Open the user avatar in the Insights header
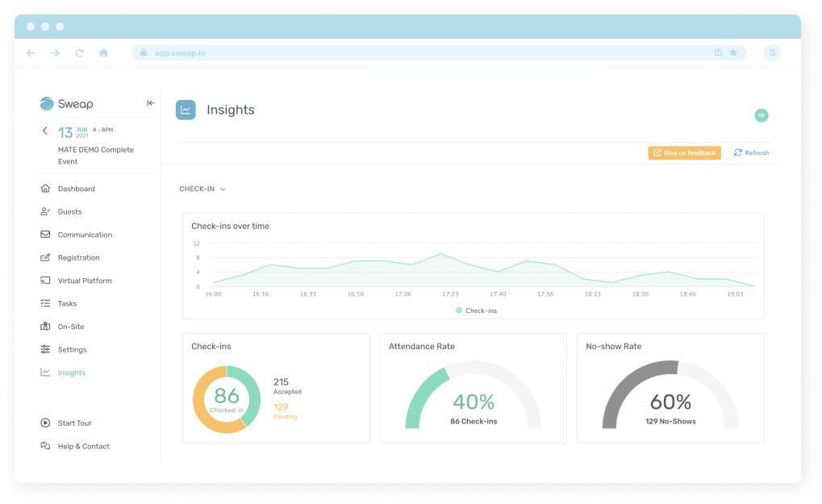The height and width of the screenshot is (504, 822). tap(761, 115)
